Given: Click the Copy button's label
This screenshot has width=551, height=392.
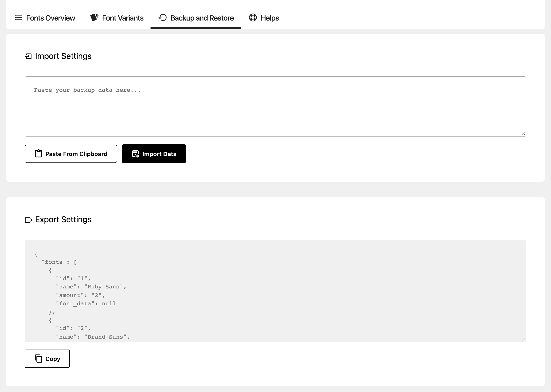Looking at the screenshot, I should (53, 359).
